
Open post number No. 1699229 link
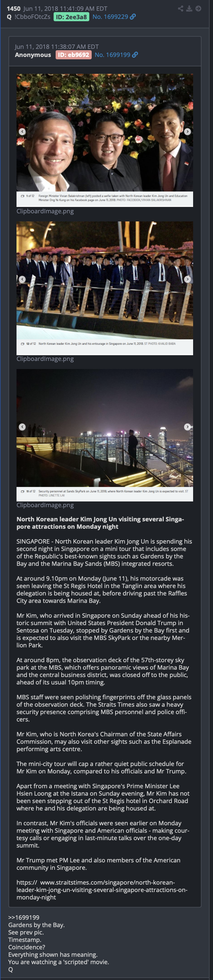(110, 17)
